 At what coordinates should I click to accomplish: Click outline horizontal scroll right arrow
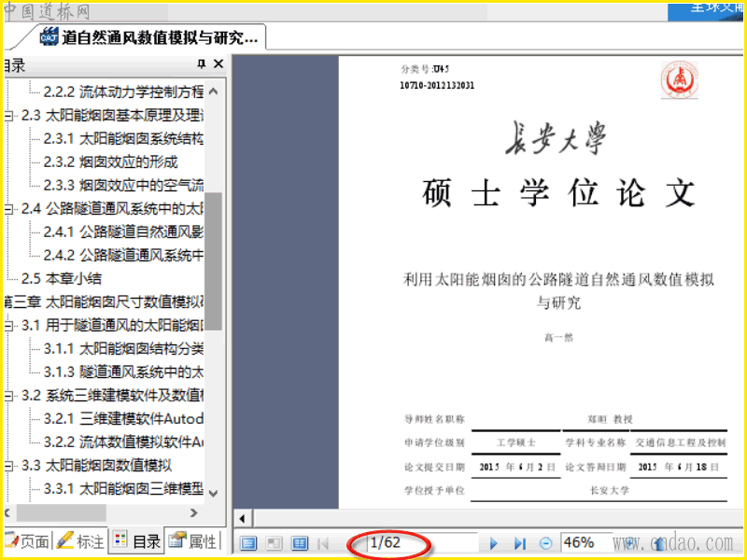pyautogui.click(x=193, y=512)
